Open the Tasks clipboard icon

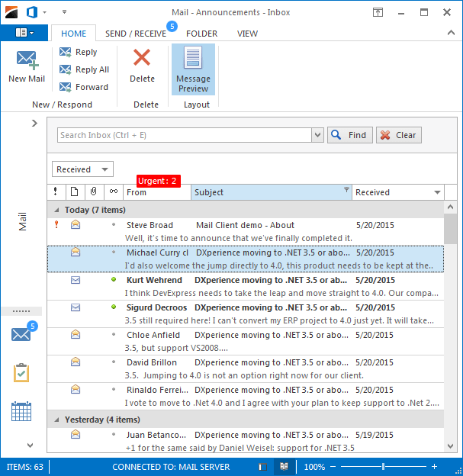click(21, 373)
